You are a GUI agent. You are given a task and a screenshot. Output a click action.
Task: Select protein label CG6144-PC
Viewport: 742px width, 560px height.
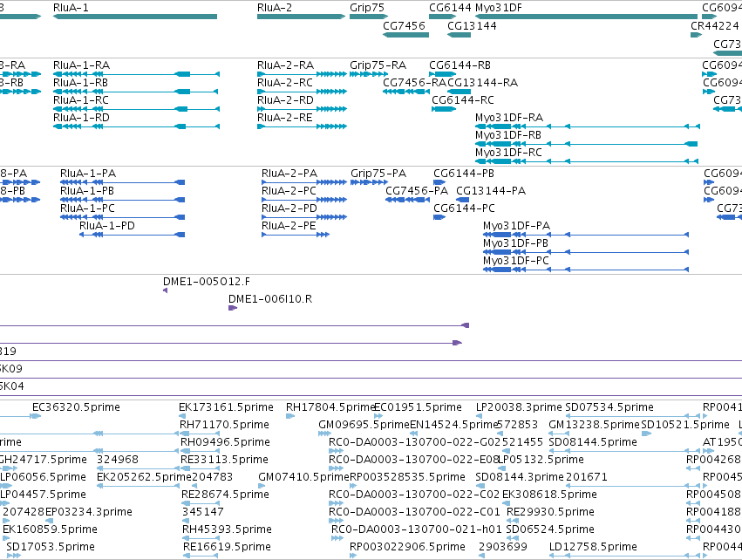click(464, 208)
